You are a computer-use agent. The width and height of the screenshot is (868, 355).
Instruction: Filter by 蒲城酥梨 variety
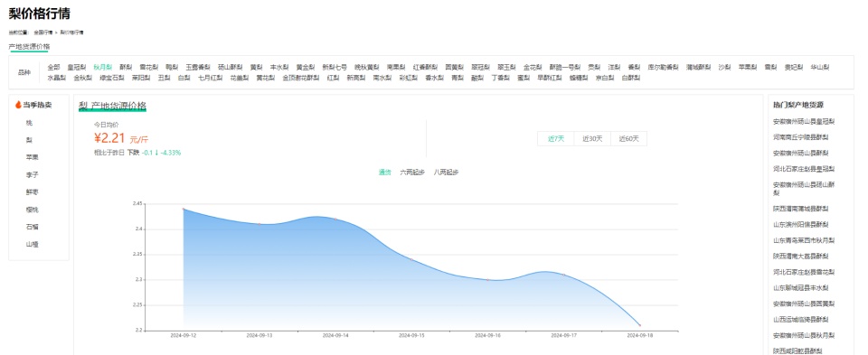(699, 67)
